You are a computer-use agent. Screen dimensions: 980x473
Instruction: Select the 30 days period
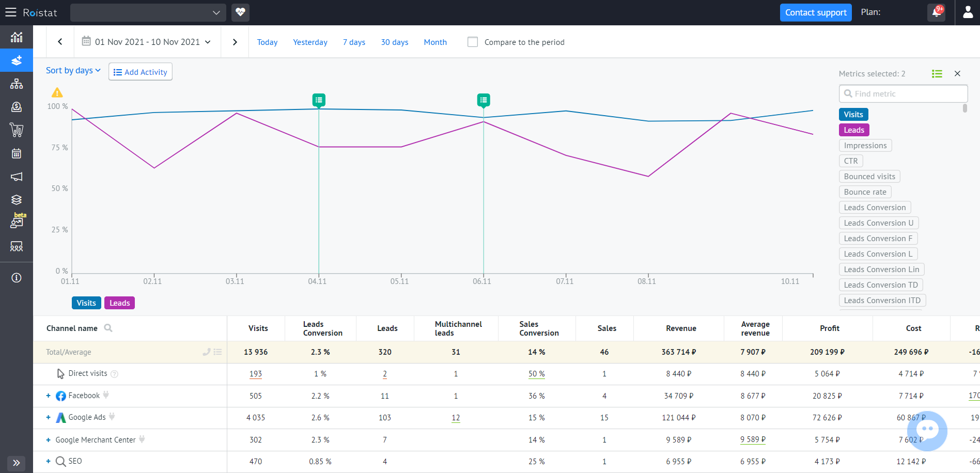click(395, 42)
